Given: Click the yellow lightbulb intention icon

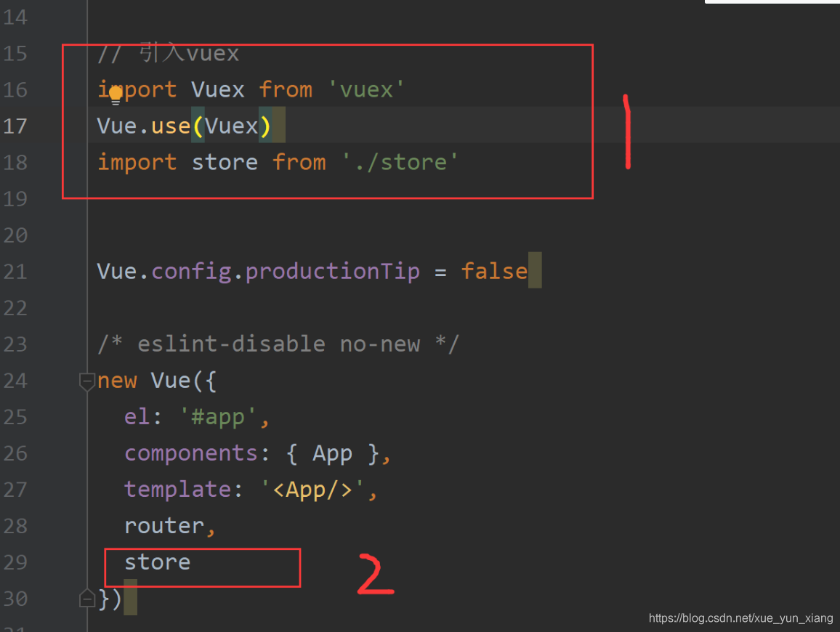Looking at the screenshot, I should coord(116,95).
